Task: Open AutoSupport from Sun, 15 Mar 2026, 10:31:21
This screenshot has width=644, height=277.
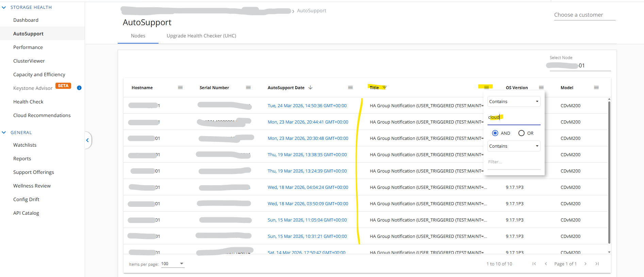Action: click(x=307, y=236)
